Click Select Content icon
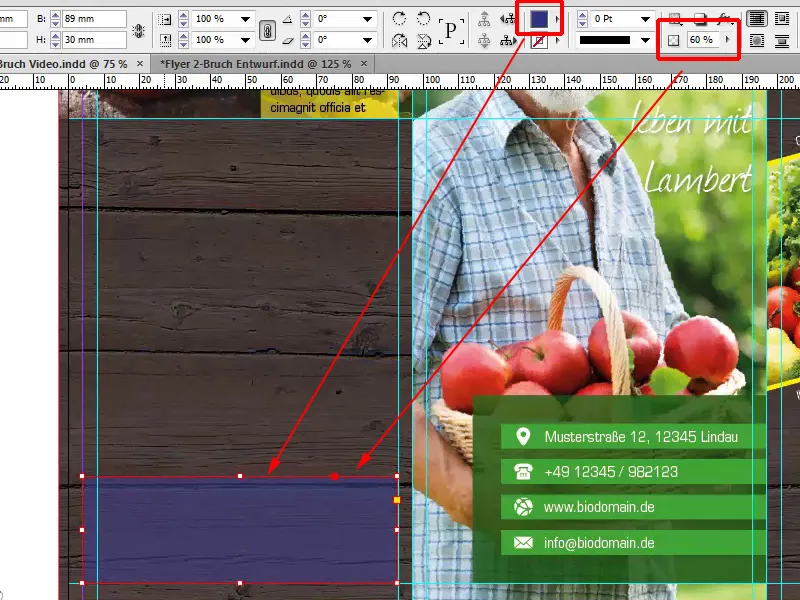Screen dimensions: 800x600 click(484, 40)
